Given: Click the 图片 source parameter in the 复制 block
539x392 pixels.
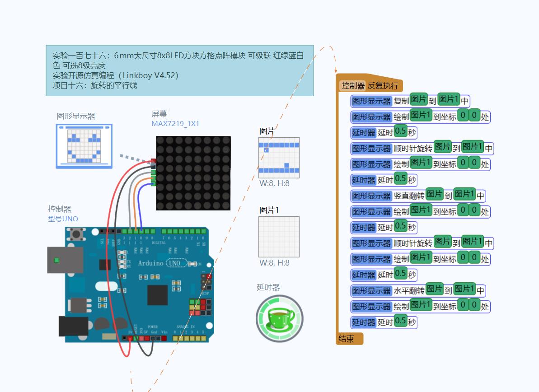Looking at the screenshot, I should (x=419, y=99).
